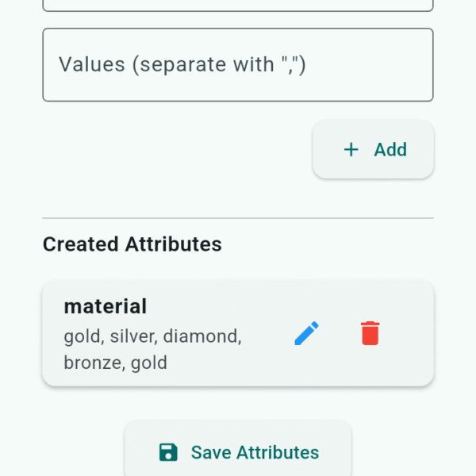The width and height of the screenshot is (476, 476).
Task: Click the "Add" text label
Action: (390, 150)
